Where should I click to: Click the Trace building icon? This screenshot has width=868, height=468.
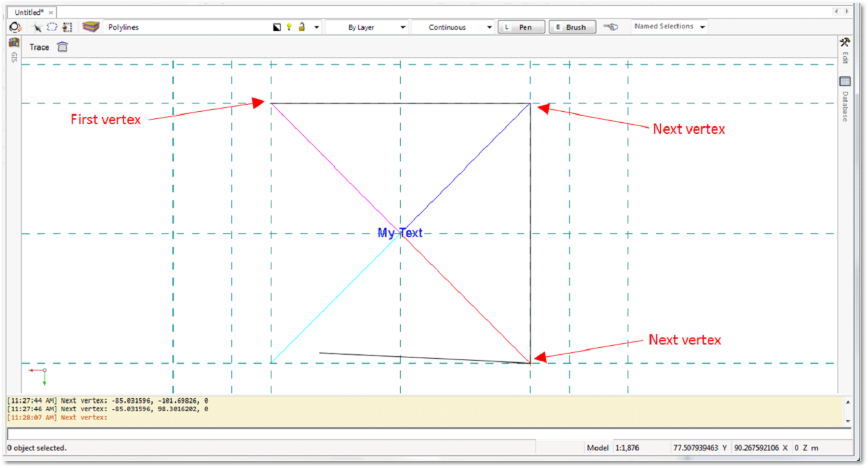[x=62, y=47]
